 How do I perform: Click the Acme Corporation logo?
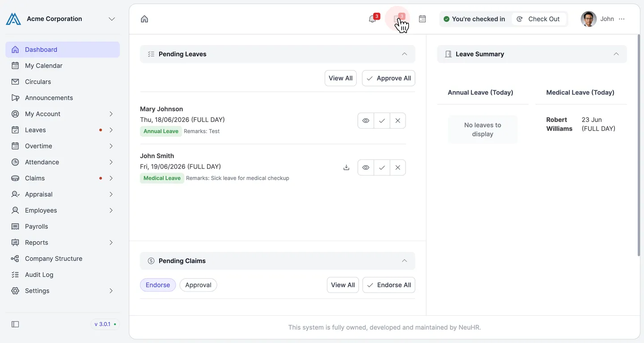(13, 19)
